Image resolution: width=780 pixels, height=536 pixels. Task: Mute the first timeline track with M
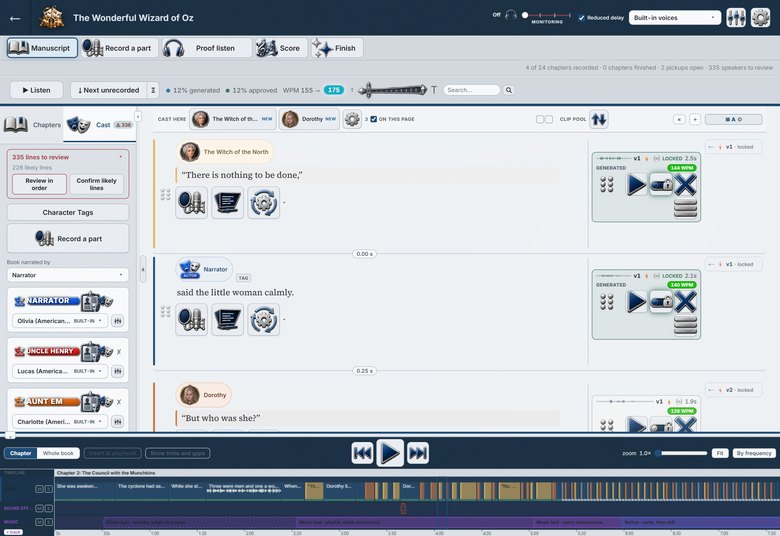click(39, 489)
